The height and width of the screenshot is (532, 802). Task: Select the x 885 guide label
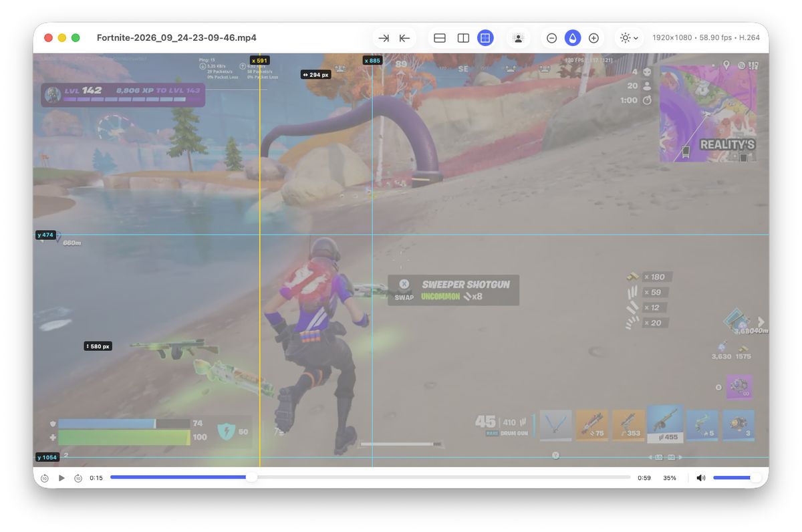[x=372, y=60]
